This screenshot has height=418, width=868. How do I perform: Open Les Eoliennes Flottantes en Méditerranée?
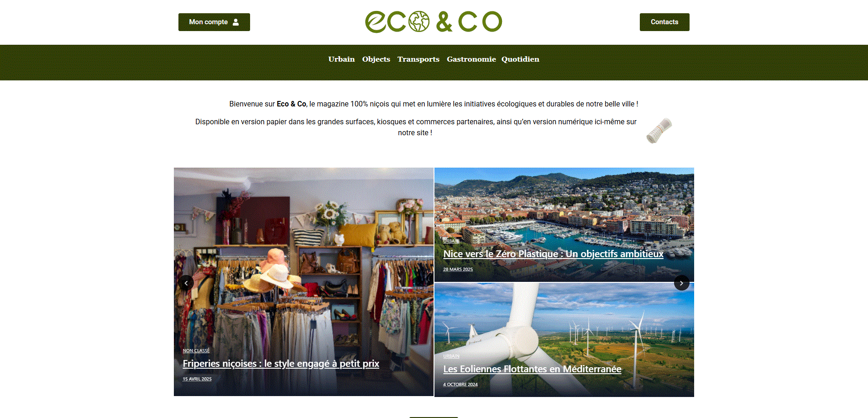[532, 369]
